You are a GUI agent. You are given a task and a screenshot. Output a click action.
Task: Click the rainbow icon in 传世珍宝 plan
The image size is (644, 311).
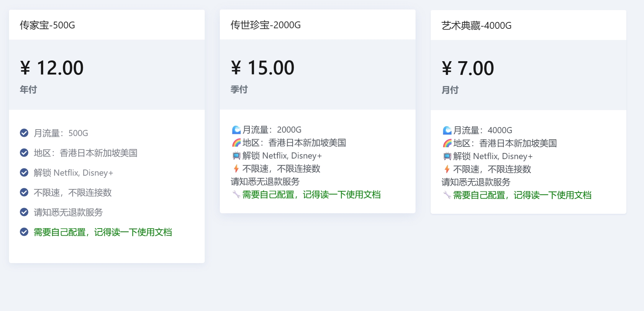(x=236, y=143)
